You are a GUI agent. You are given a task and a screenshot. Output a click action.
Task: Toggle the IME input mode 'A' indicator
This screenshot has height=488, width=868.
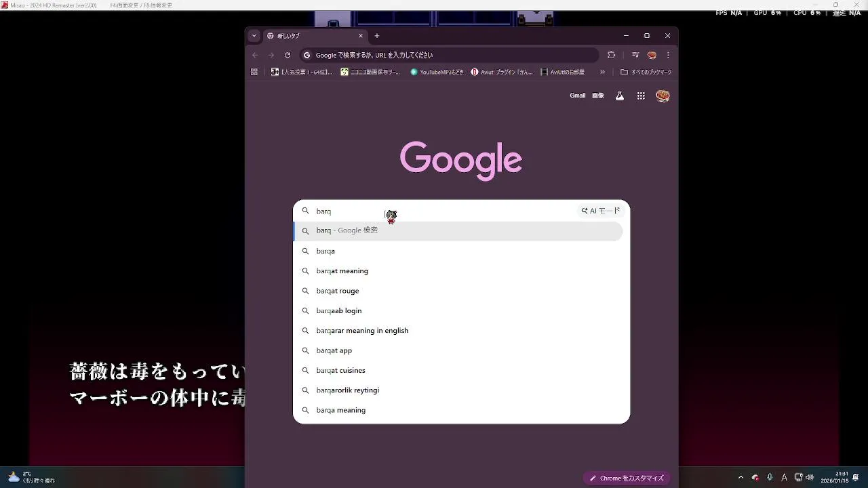point(785,477)
